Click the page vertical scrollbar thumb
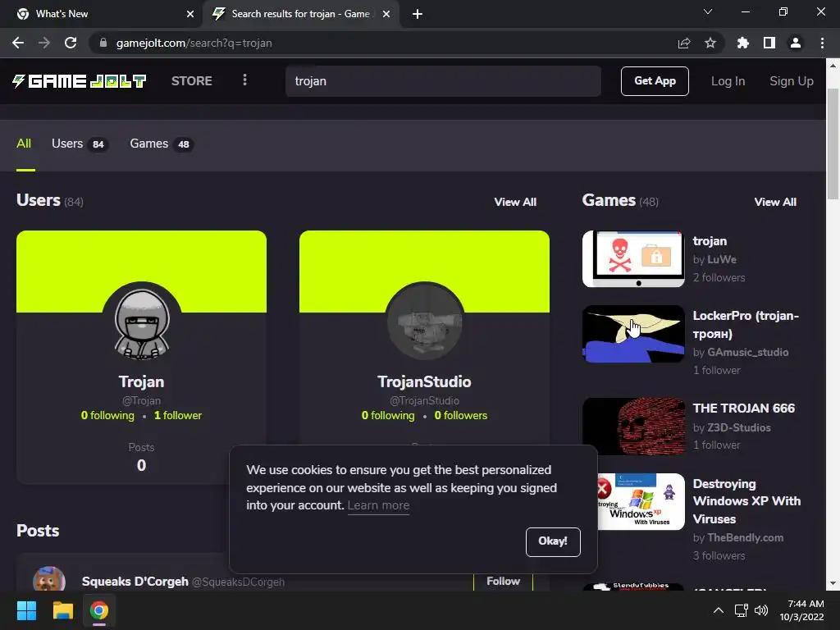 (x=833, y=144)
